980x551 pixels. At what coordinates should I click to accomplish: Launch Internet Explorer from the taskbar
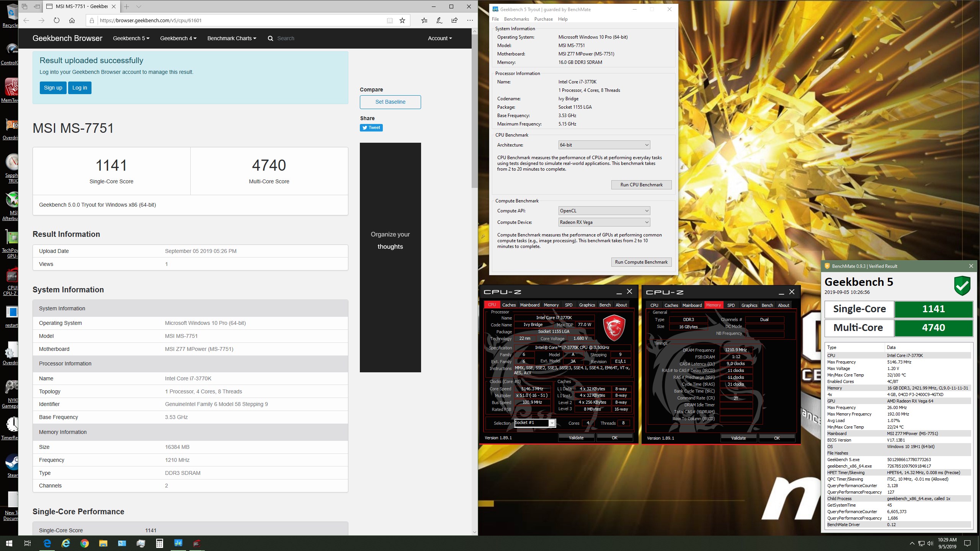point(66,543)
